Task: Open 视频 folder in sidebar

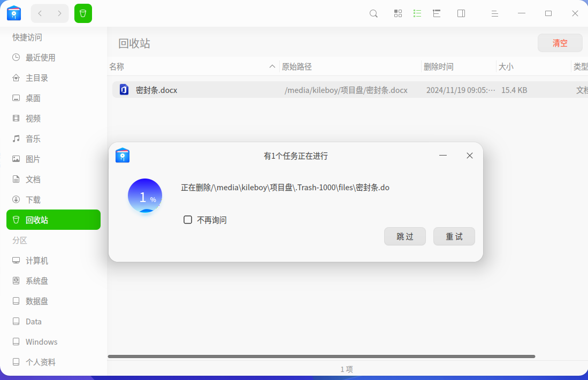Action: coord(54,119)
